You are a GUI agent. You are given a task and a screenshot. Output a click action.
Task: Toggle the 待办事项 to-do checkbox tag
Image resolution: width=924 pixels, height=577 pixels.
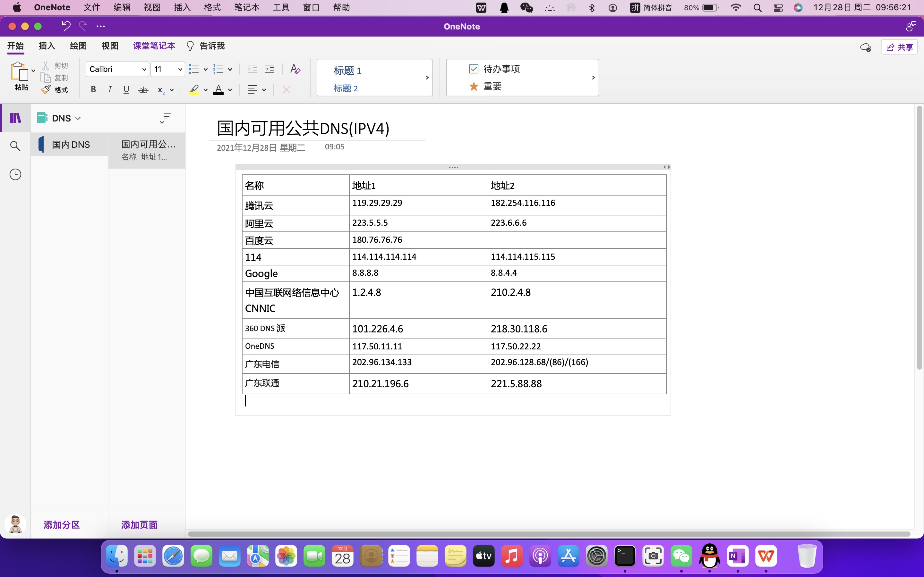pos(474,69)
